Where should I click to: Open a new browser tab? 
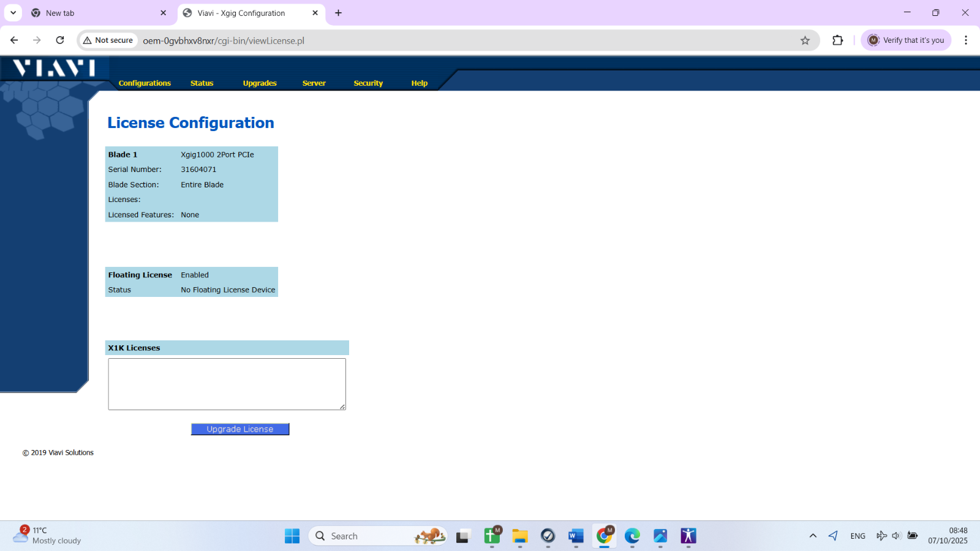[x=338, y=13]
